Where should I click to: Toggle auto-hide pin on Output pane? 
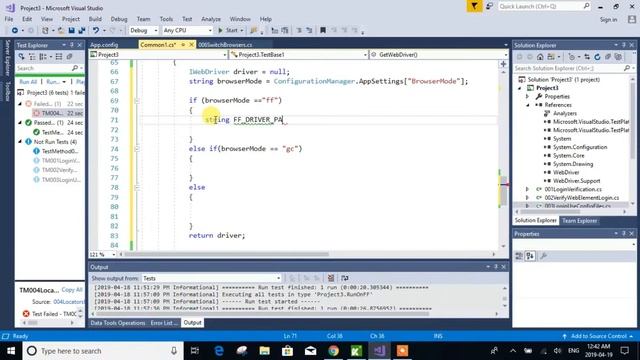[496, 267]
